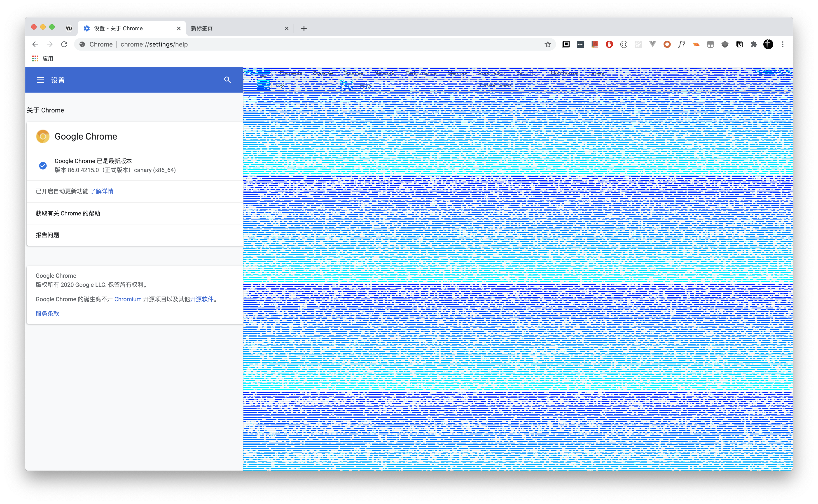Open the Chrome three-dot menu

pos(783,44)
